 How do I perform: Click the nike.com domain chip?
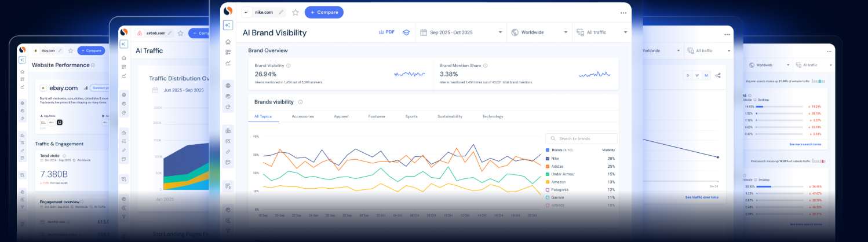click(x=264, y=12)
